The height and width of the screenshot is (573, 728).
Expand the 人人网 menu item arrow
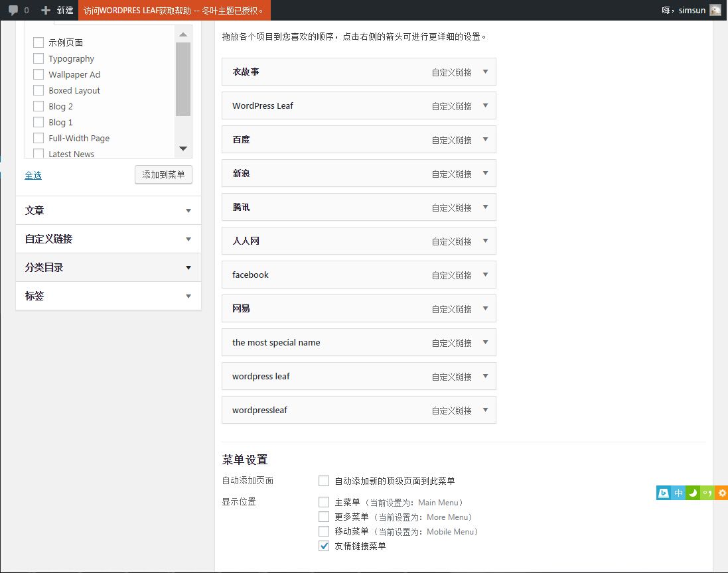[485, 241]
